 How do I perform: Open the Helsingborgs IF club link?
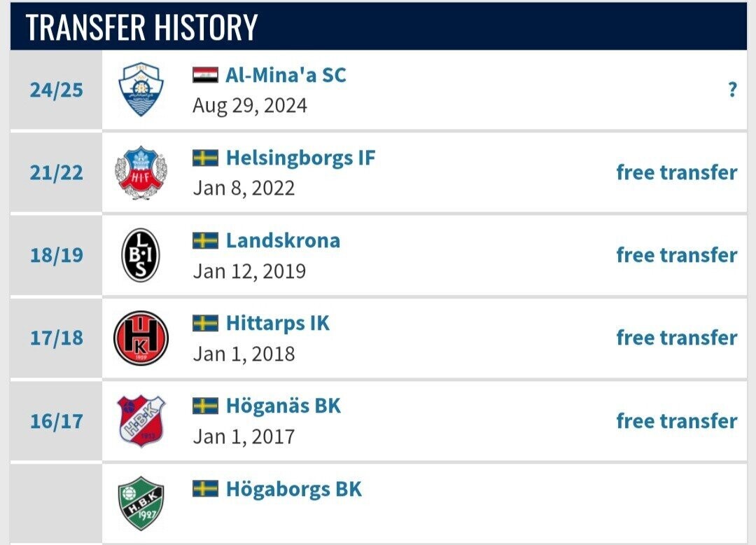pyautogui.click(x=300, y=158)
